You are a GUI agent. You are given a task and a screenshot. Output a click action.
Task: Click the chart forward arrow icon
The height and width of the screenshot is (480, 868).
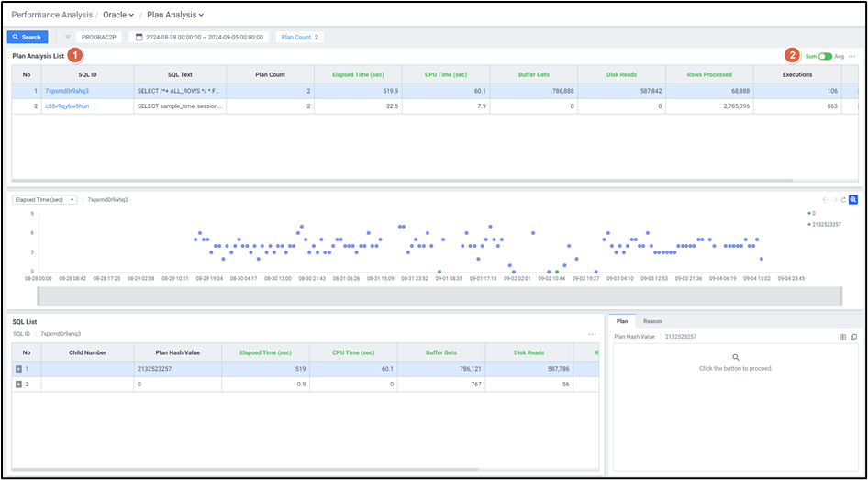point(833,199)
